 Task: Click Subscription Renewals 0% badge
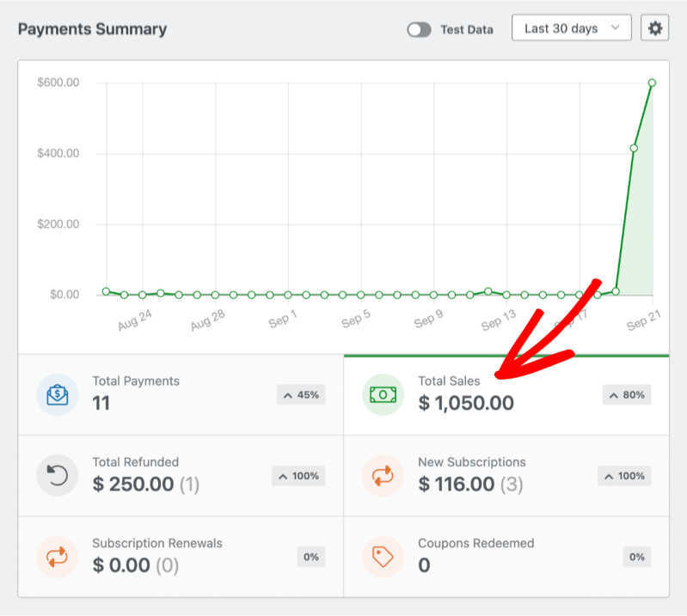[311, 557]
